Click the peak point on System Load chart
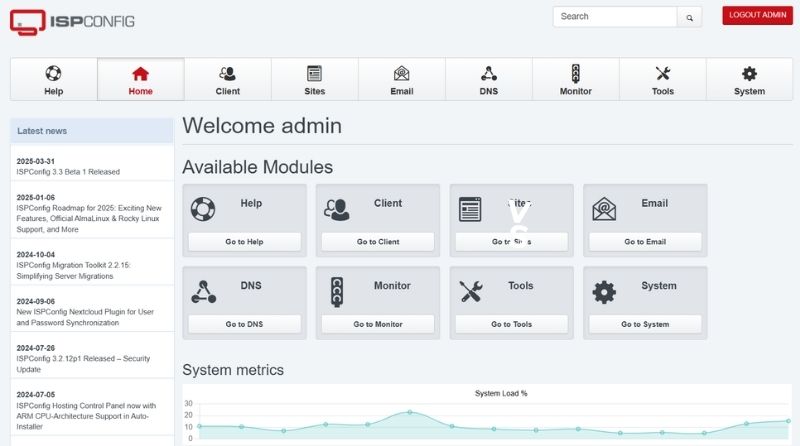 pyautogui.click(x=409, y=412)
